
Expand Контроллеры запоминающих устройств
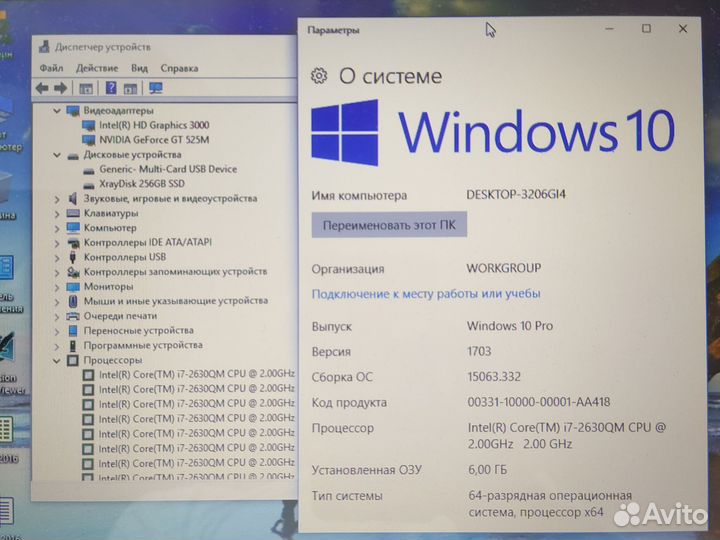point(57,273)
